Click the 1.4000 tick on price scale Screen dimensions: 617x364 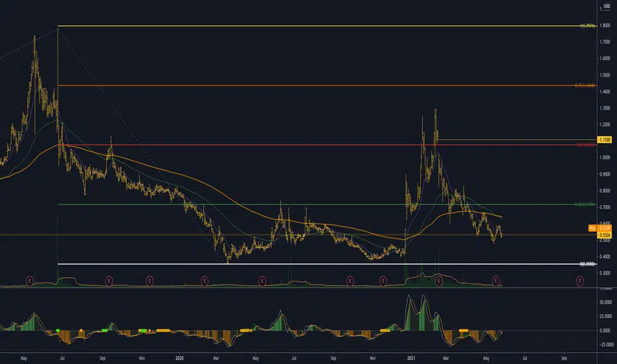(x=605, y=91)
